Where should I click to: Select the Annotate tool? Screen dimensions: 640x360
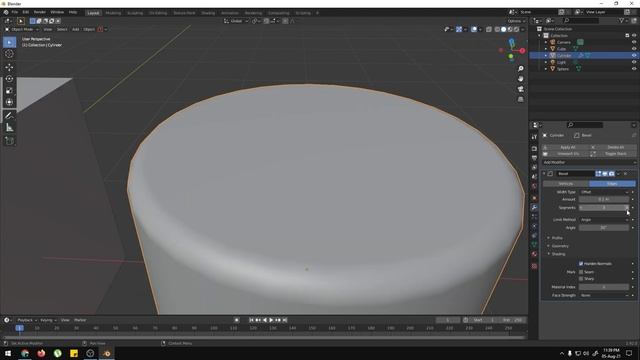coord(9,116)
